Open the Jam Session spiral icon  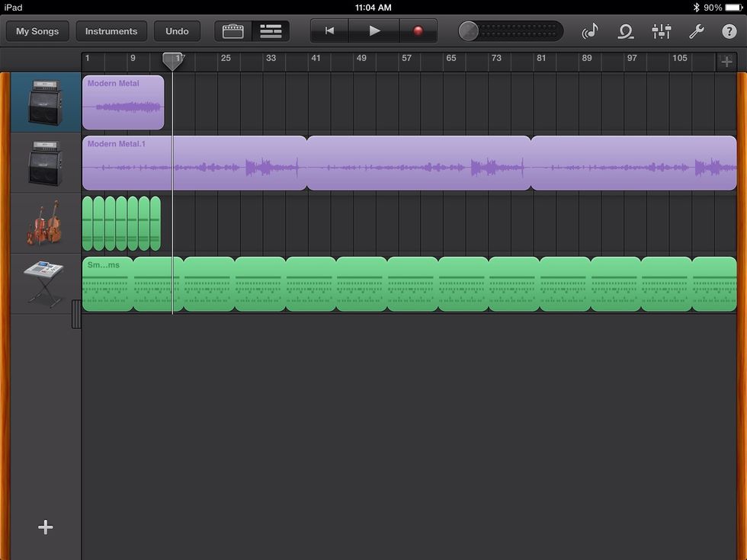[626, 31]
